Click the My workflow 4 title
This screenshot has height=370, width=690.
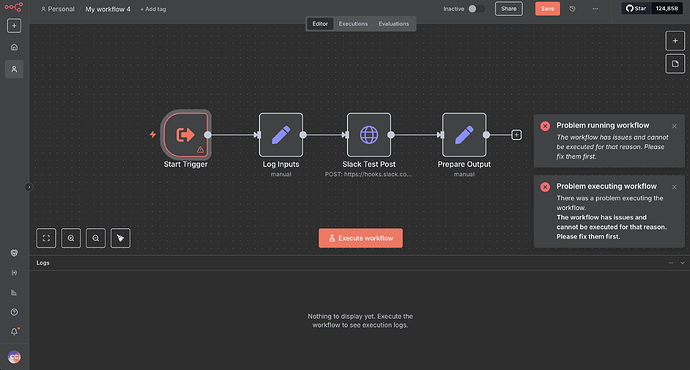pyautogui.click(x=108, y=9)
